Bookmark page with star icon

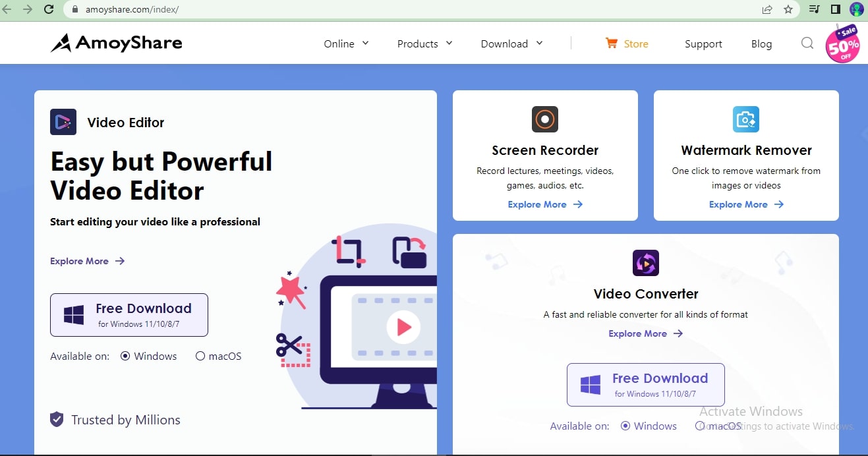coord(788,9)
